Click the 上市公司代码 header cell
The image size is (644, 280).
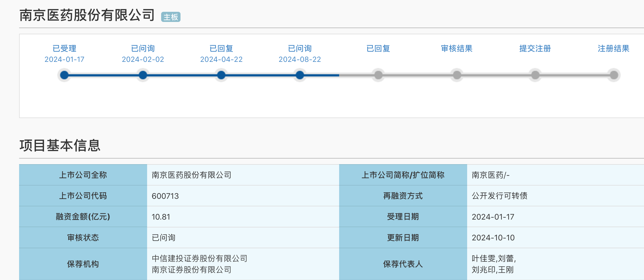coord(83,196)
